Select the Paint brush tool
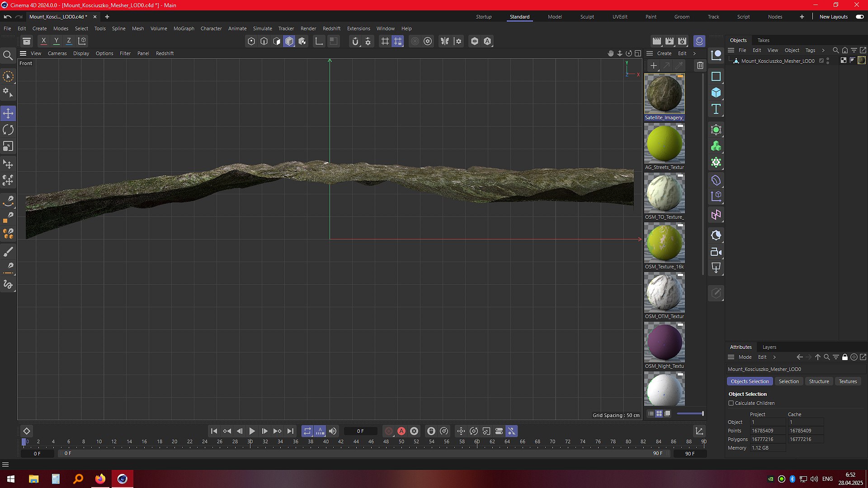Screen dimensions: 868x488 pos(8,252)
